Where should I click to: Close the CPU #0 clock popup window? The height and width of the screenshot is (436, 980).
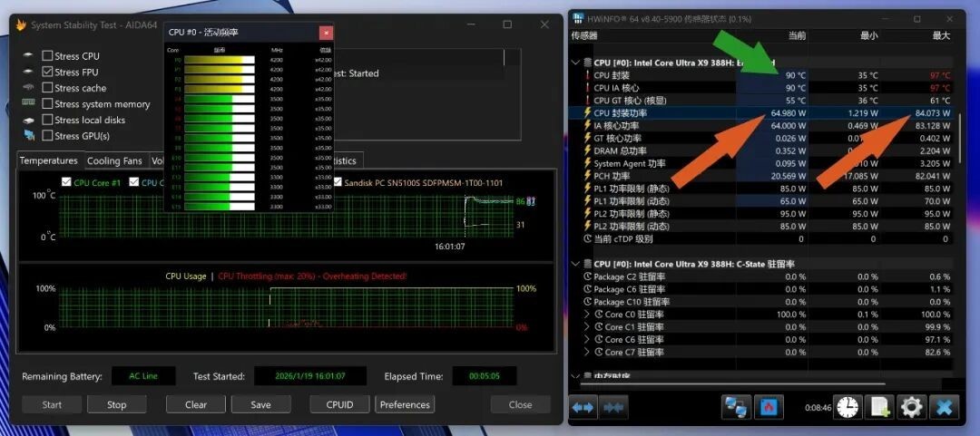[x=326, y=32]
